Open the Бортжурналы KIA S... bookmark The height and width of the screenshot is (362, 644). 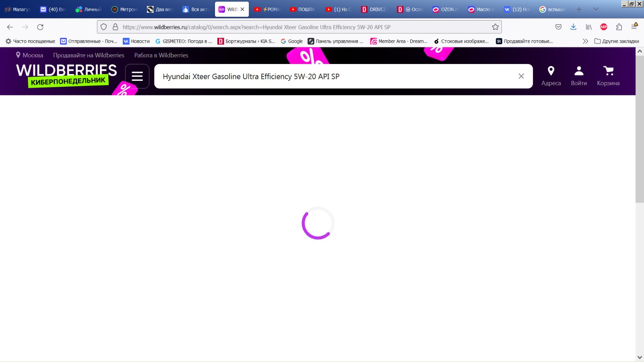pos(246,41)
